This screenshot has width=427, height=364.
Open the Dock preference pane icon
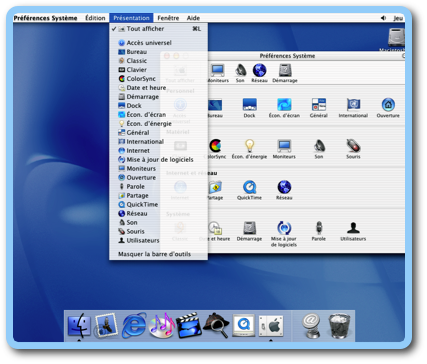tap(249, 105)
